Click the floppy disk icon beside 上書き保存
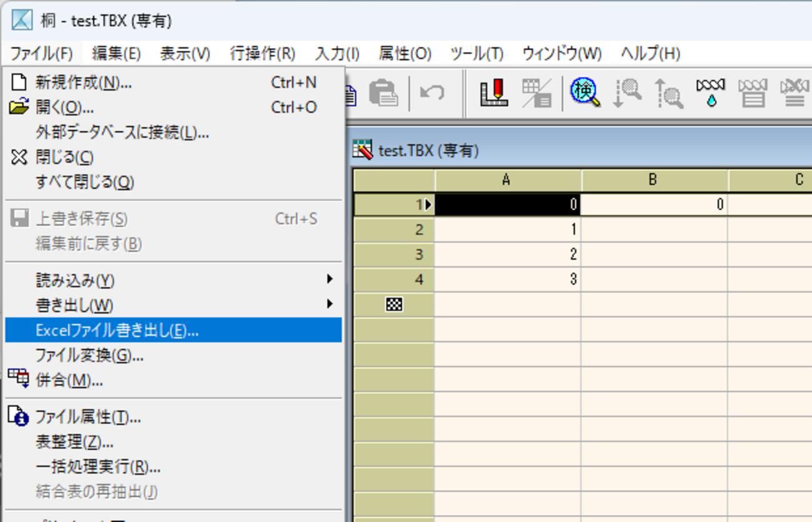The width and height of the screenshot is (812, 522). (x=19, y=218)
